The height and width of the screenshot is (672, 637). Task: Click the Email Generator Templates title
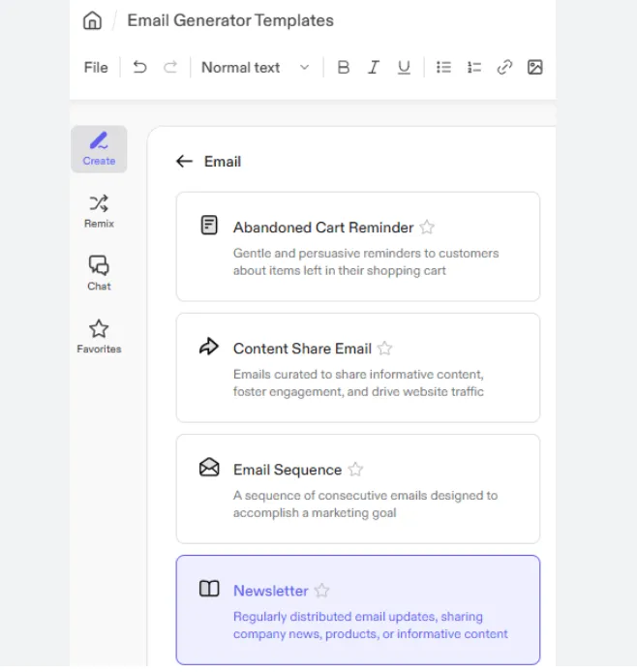point(230,20)
